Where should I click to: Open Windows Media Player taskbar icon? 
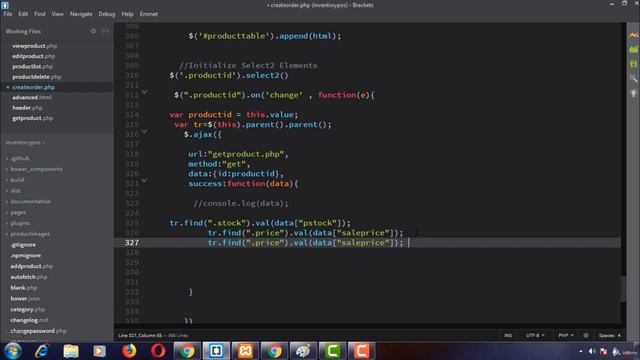pyautogui.click(x=100, y=351)
